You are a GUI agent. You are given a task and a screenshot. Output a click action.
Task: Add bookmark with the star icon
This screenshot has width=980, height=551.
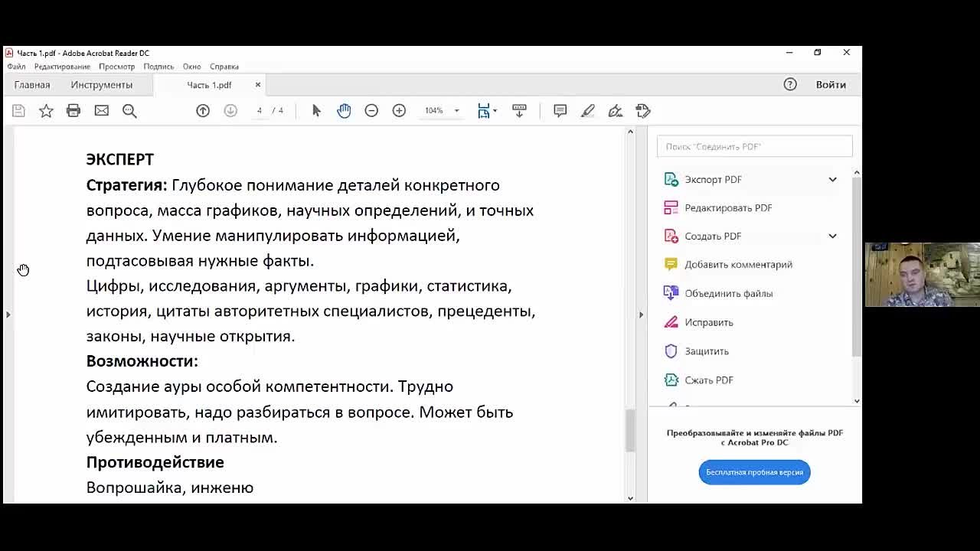46,111
